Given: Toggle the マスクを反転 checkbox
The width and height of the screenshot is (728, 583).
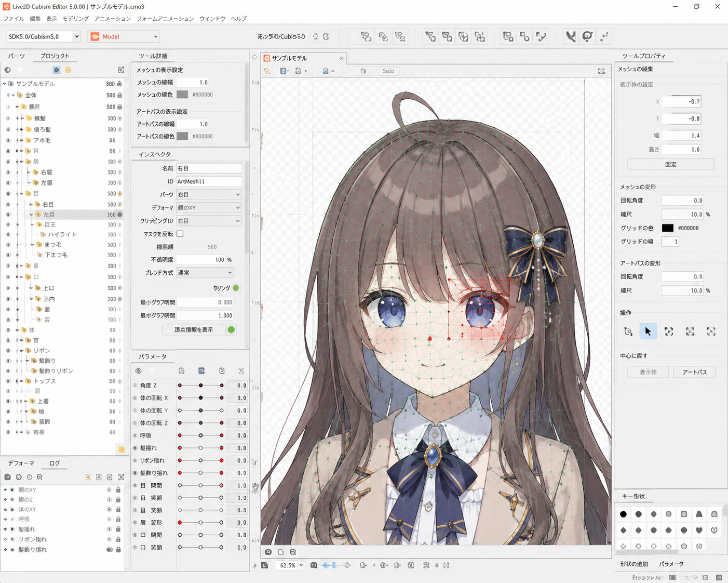Looking at the screenshot, I should [x=180, y=234].
